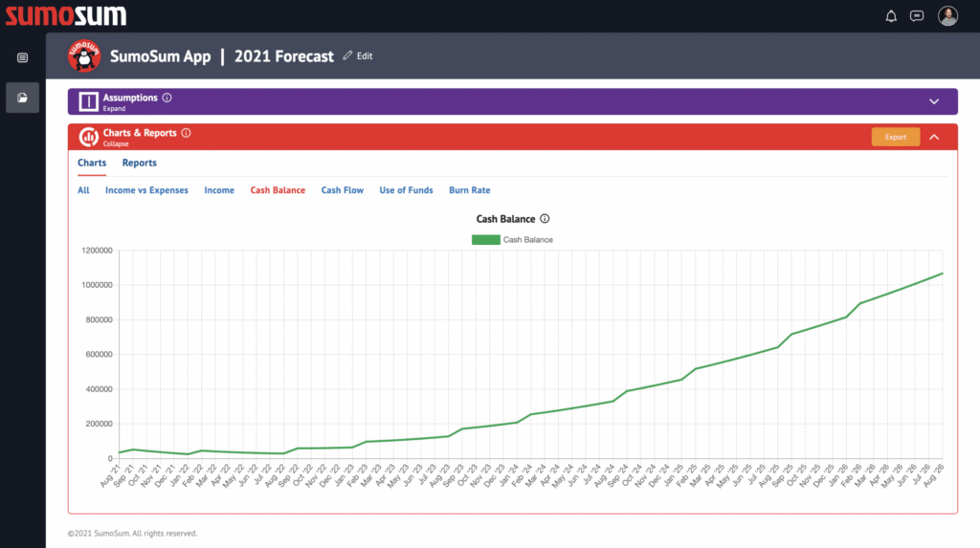Switch to the Reports tab
Screen dimensions: 980x548
[140, 163]
